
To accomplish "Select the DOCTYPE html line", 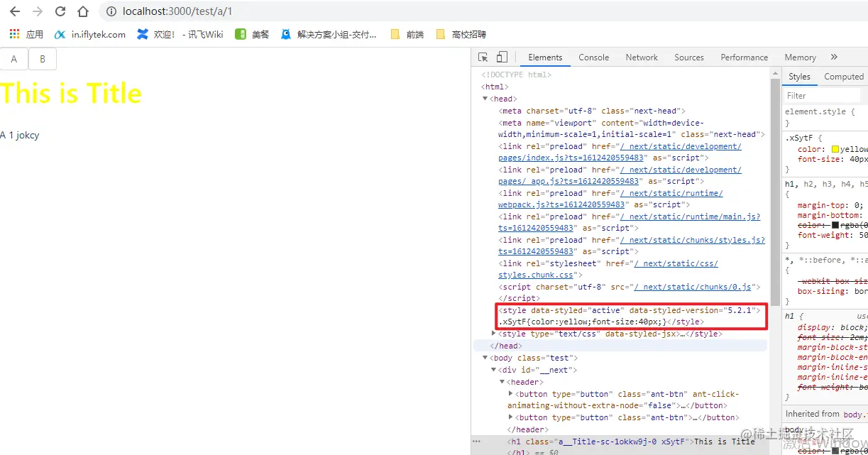I will point(516,75).
